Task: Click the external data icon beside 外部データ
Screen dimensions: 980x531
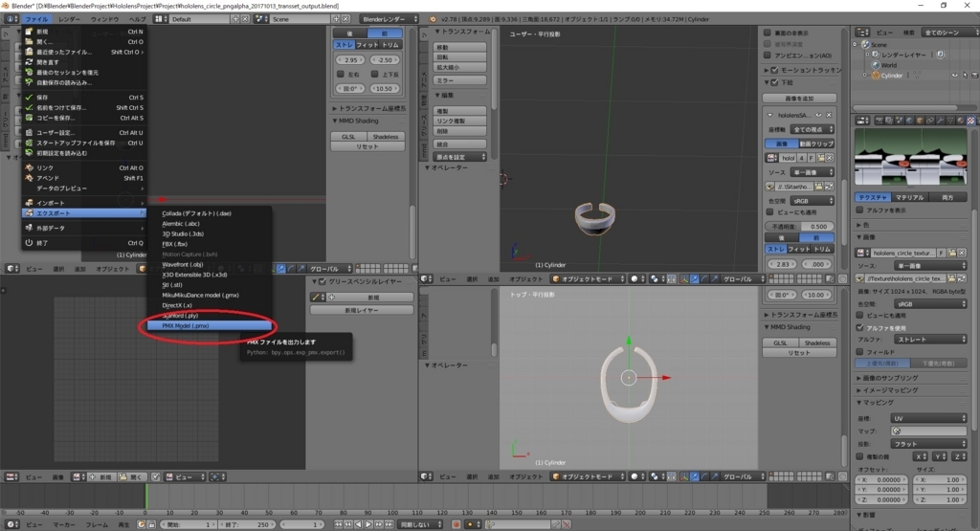Action: tap(29, 228)
